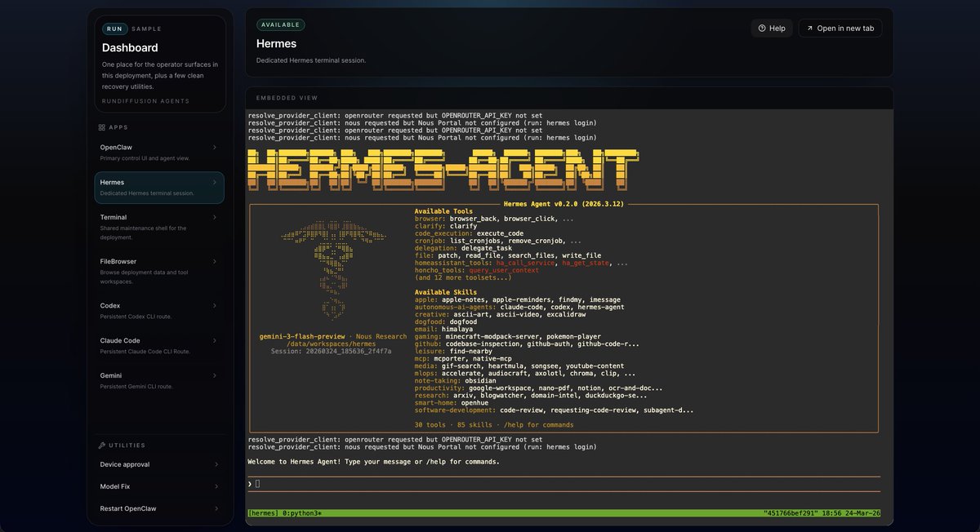Click the Available Skills heading
980x532 pixels.
coord(446,292)
